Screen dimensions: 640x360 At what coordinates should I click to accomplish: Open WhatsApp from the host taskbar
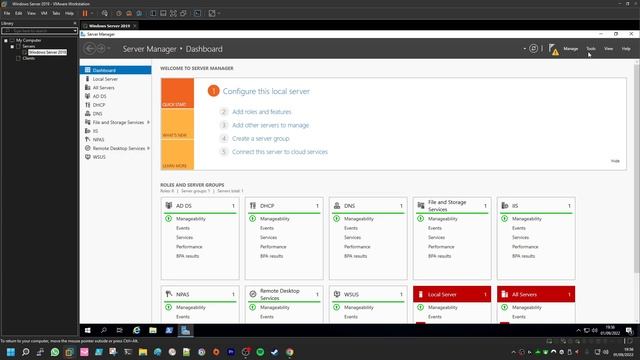click(x=55, y=352)
